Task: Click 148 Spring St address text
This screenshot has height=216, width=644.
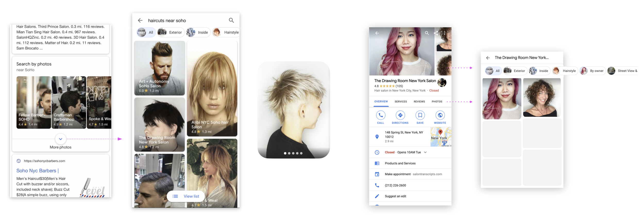Action: (x=404, y=134)
